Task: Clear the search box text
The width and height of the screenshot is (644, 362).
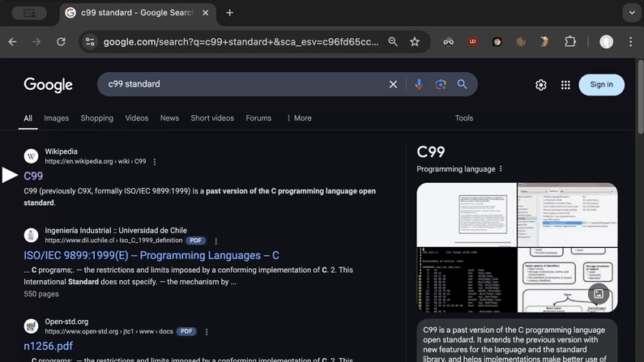Action: (393, 84)
